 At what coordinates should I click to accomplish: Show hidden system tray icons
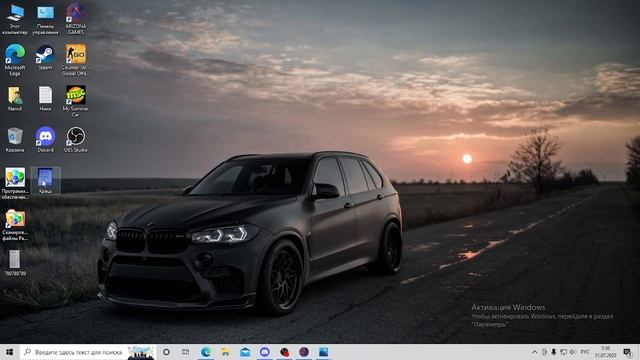534,352
